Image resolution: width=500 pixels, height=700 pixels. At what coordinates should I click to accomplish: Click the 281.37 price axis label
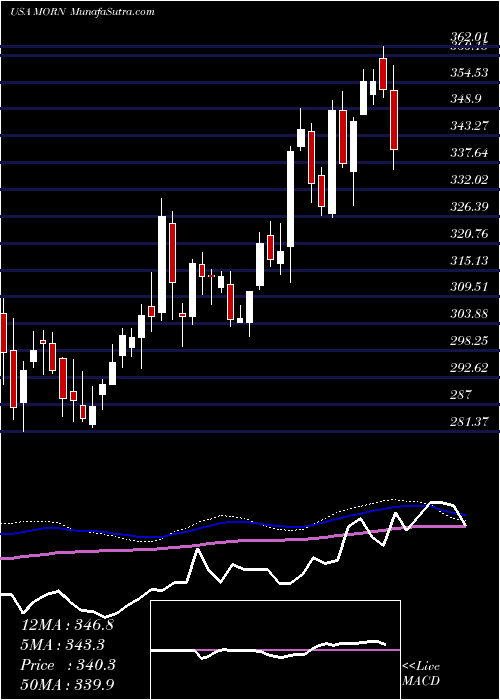click(469, 421)
